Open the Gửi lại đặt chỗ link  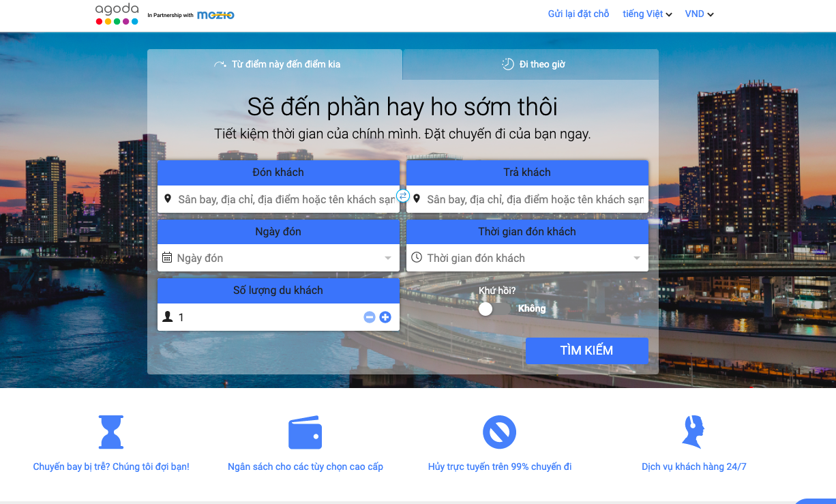pyautogui.click(x=578, y=14)
